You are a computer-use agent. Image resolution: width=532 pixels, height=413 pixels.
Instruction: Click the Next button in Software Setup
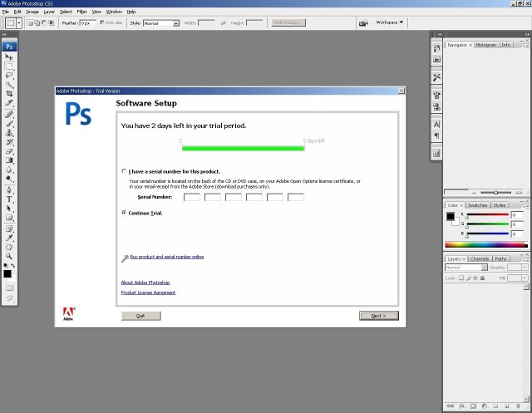coord(378,316)
